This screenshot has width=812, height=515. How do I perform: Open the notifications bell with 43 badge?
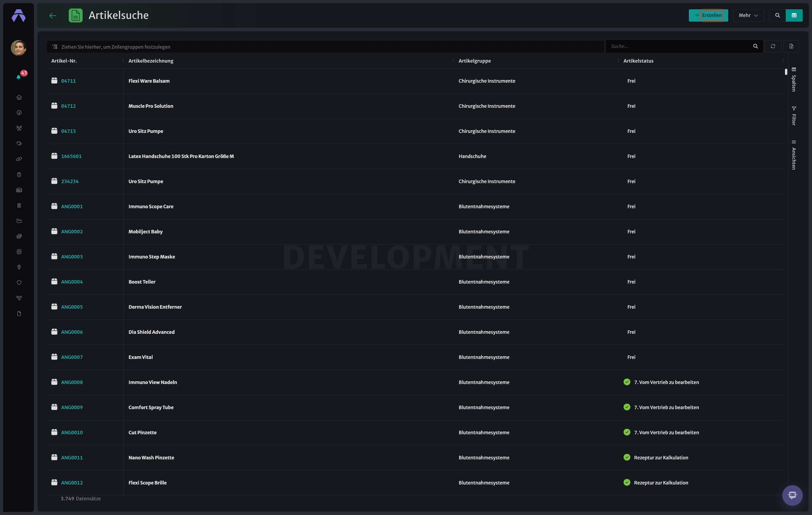19,76
